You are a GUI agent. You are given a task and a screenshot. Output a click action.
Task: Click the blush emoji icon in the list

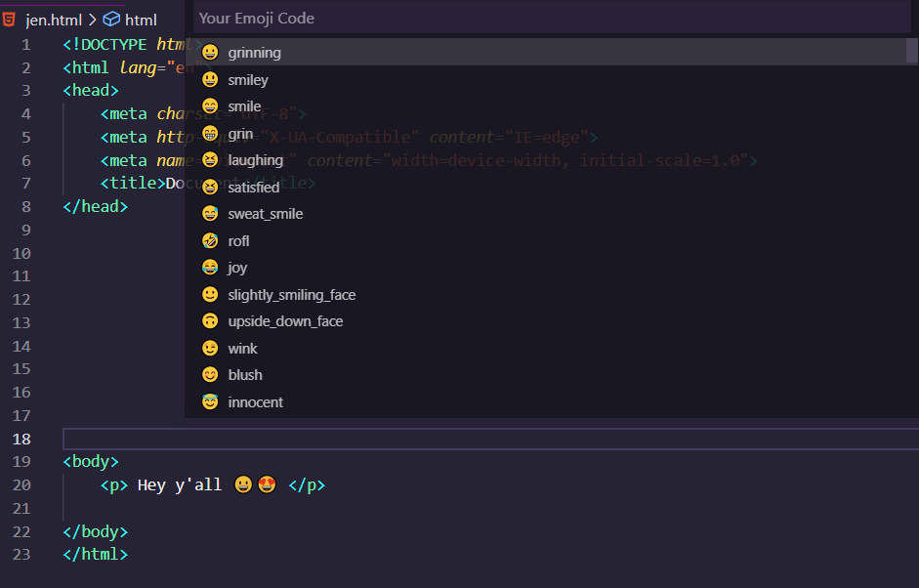(209, 374)
